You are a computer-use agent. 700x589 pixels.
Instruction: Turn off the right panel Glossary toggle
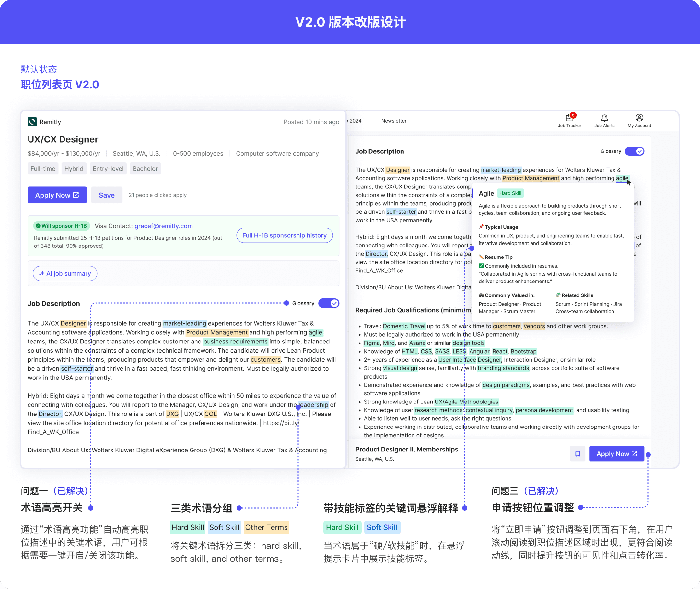[634, 151]
